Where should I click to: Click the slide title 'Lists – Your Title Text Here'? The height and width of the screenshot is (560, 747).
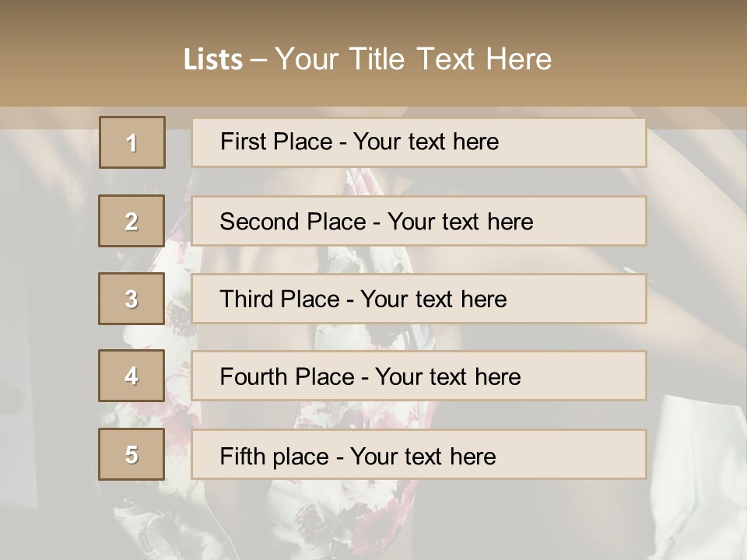pyautogui.click(x=367, y=59)
